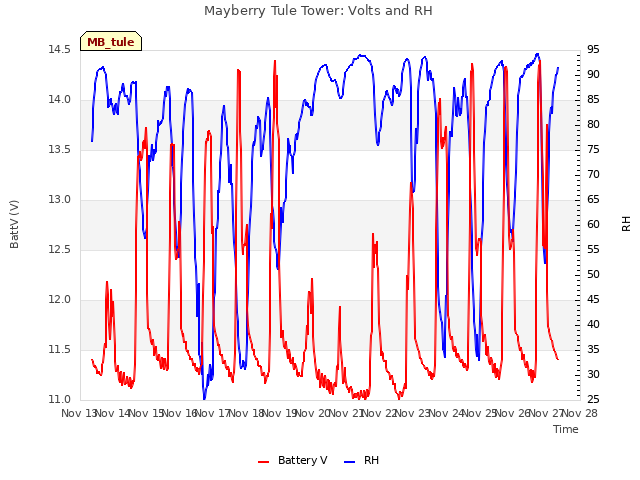Click the 35 right axis value
This screenshot has height=480, width=640.
(x=593, y=349)
